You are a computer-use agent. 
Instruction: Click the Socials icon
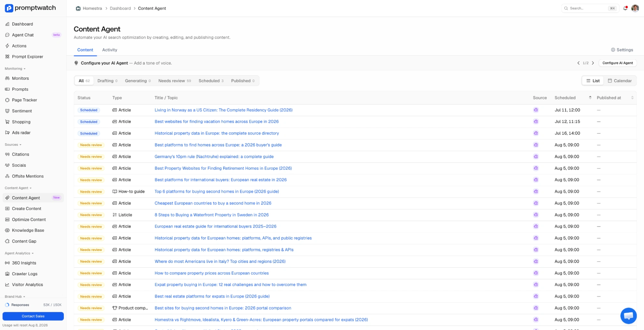pos(7,165)
